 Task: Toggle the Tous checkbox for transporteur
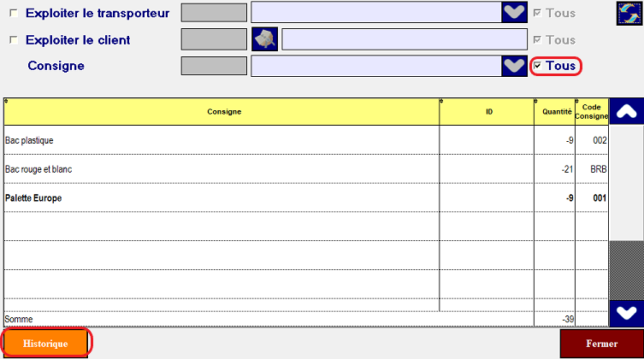click(537, 13)
